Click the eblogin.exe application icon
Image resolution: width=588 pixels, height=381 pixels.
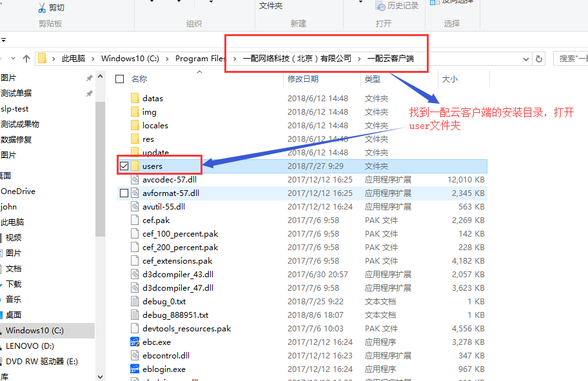pos(135,369)
